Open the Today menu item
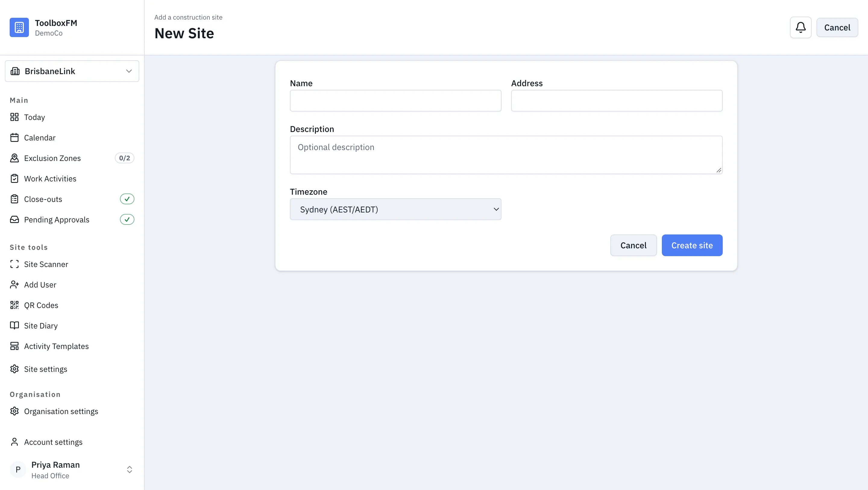Viewport: 868px width, 490px height. tap(72, 117)
